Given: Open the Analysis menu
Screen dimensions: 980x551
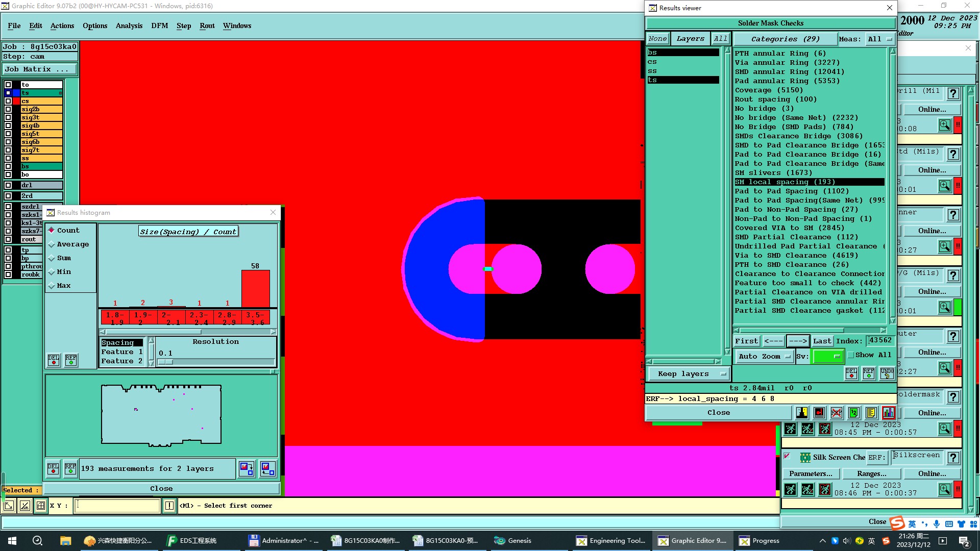Looking at the screenshot, I should (129, 26).
